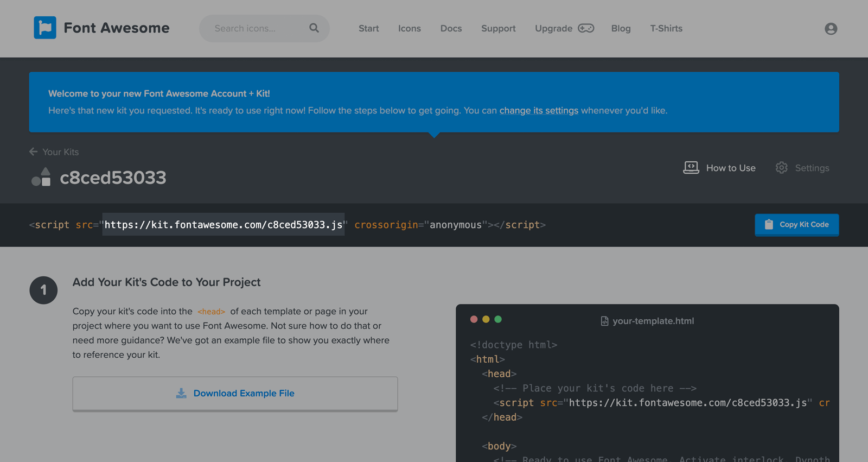Open the Support menu item
The height and width of the screenshot is (462, 868).
pos(499,28)
